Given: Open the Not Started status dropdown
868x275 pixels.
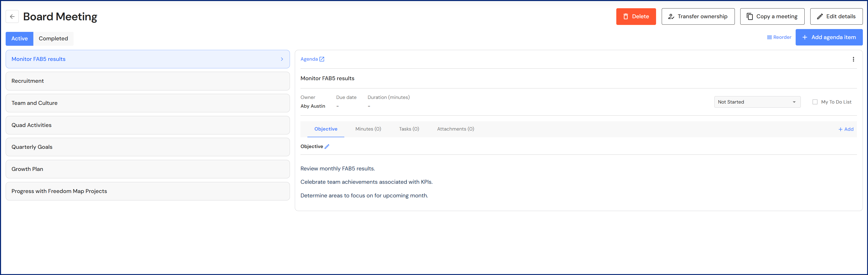Looking at the screenshot, I should point(757,102).
